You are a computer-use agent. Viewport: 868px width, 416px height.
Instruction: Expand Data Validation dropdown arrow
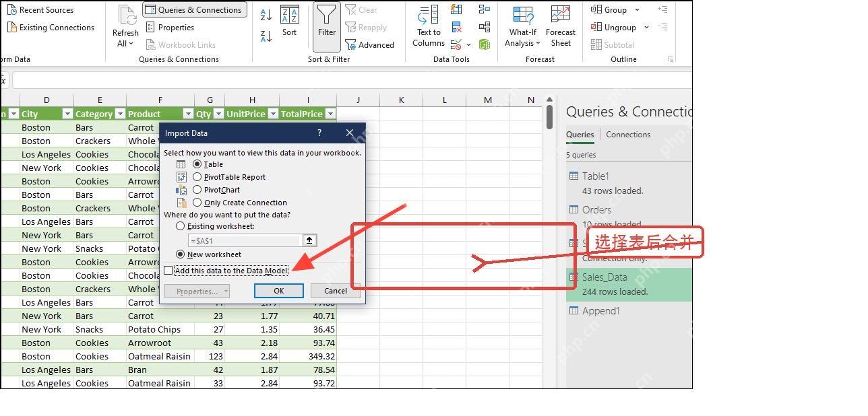coord(468,45)
